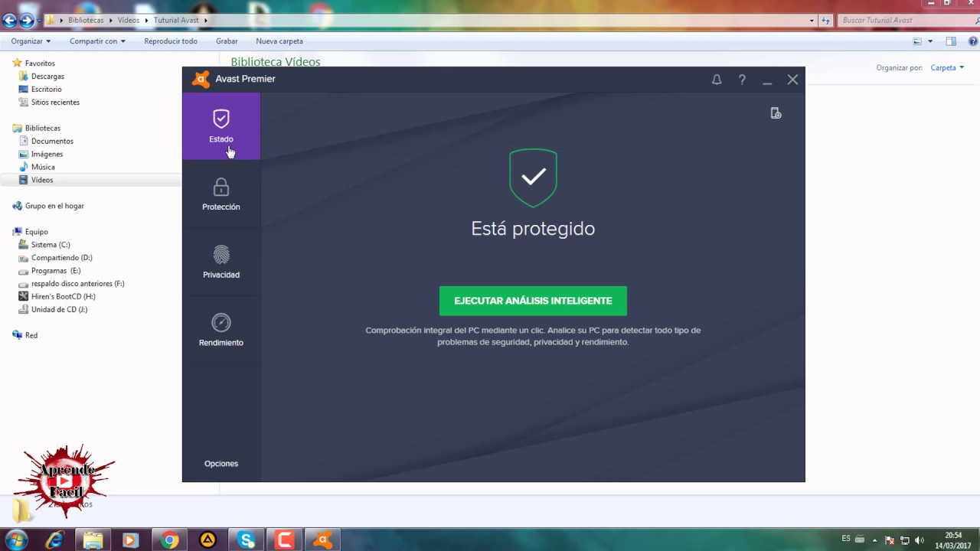Open the yellow triangle app taskbar icon
This screenshot has width=980, height=551.
(x=207, y=540)
